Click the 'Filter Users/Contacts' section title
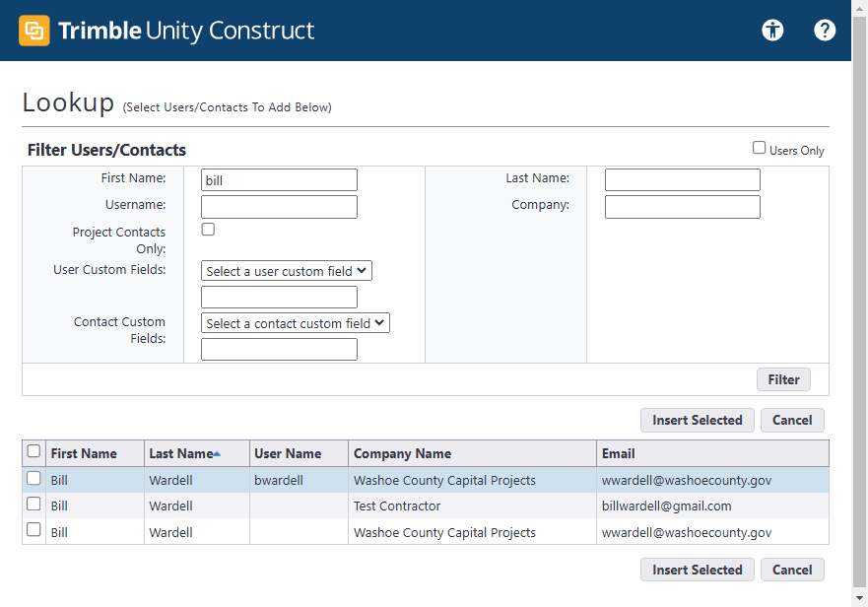 pyautogui.click(x=106, y=150)
